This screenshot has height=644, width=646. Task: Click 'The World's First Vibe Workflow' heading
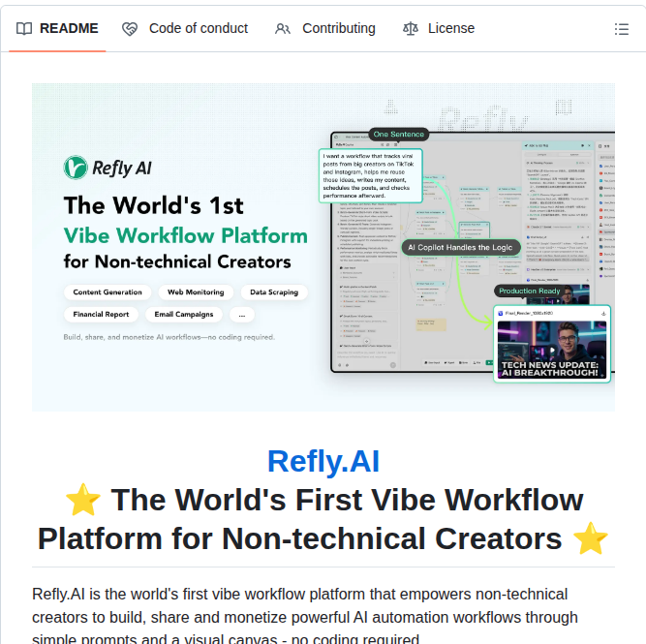pyautogui.click(x=323, y=519)
